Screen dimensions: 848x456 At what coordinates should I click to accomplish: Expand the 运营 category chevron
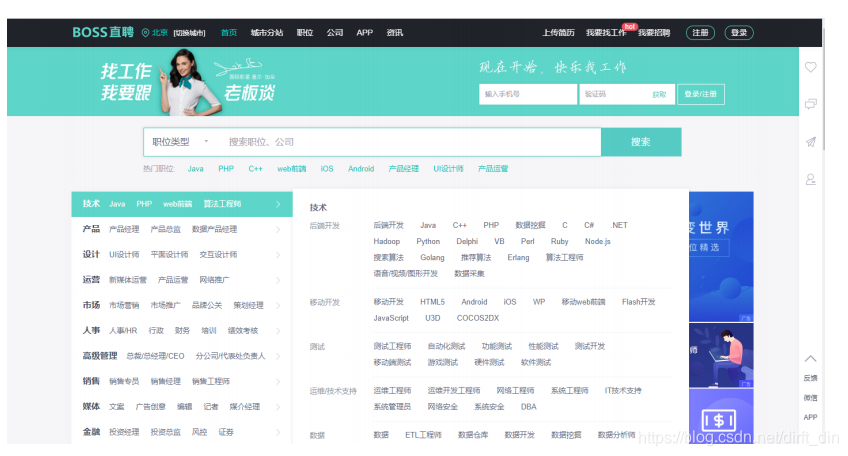278,280
